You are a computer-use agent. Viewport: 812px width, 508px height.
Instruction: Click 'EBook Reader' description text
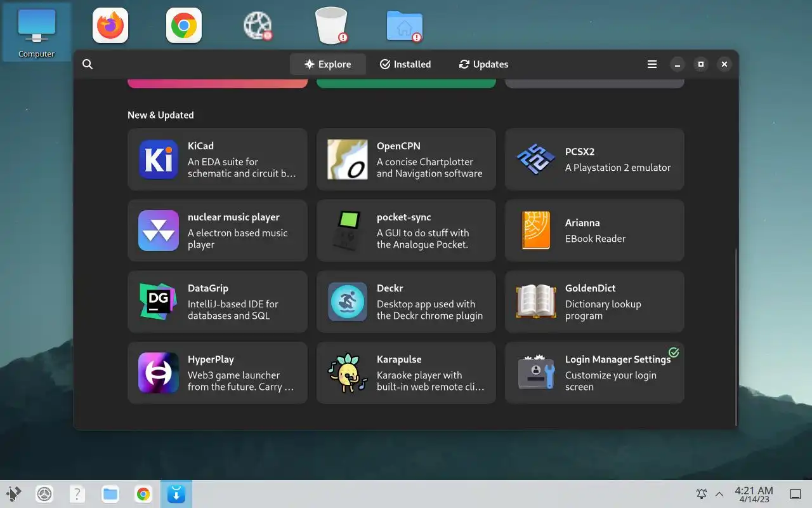pyautogui.click(x=595, y=239)
